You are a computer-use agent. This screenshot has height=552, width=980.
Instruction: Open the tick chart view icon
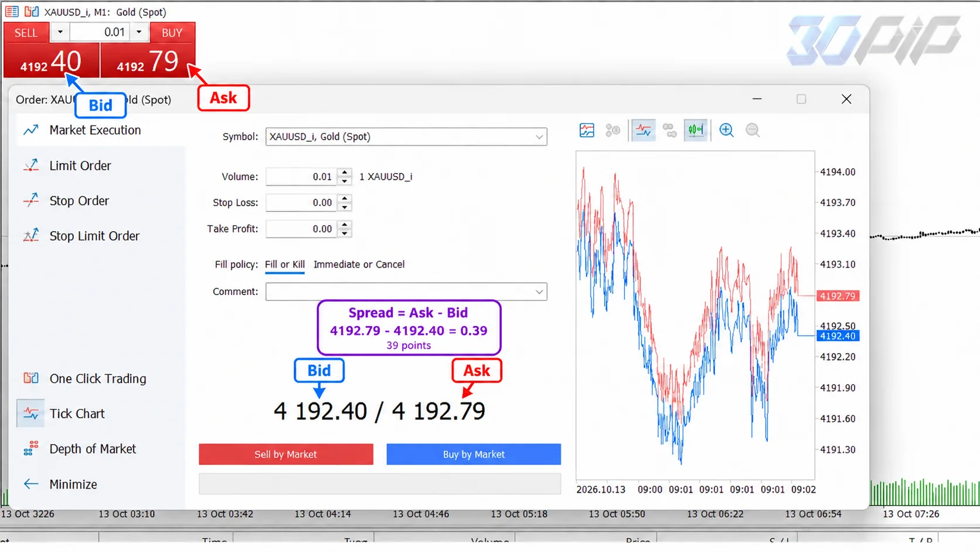coord(587,130)
